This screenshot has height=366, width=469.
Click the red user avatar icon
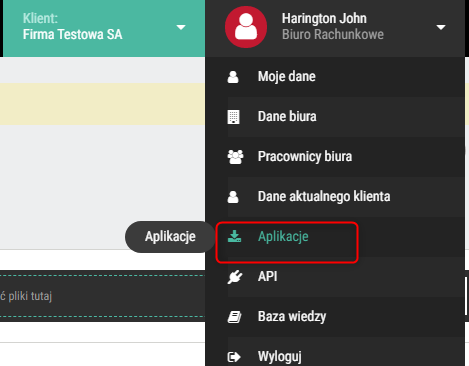[x=246, y=27]
